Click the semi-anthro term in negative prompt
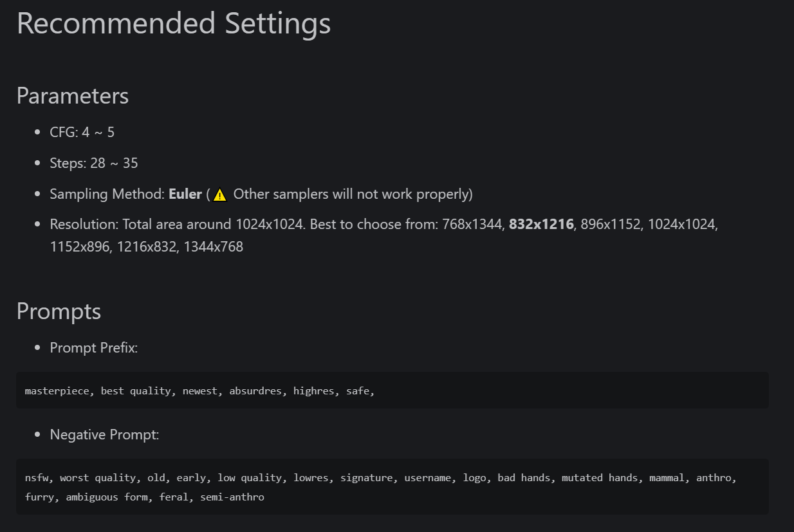This screenshot has width=794, height=532. pyautogui.click(x=232, y=497)
